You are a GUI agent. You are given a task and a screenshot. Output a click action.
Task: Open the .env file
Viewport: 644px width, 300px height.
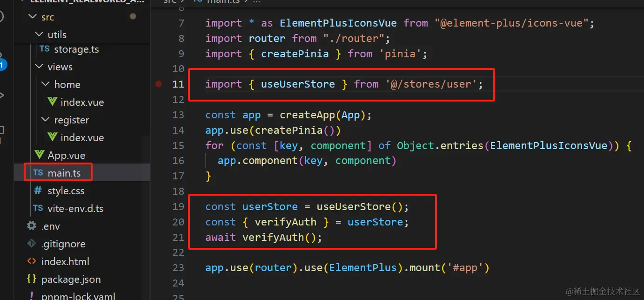click(x=51, y=226)
